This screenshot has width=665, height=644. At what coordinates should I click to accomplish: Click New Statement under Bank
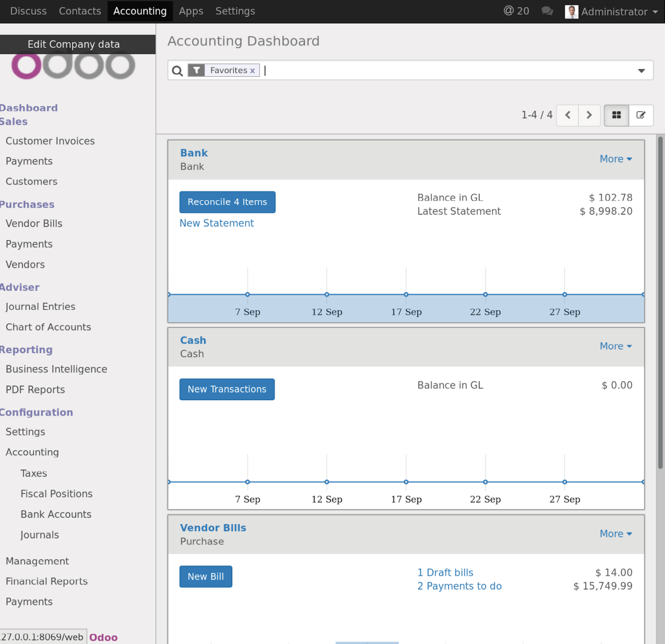(x=217, y=223)
